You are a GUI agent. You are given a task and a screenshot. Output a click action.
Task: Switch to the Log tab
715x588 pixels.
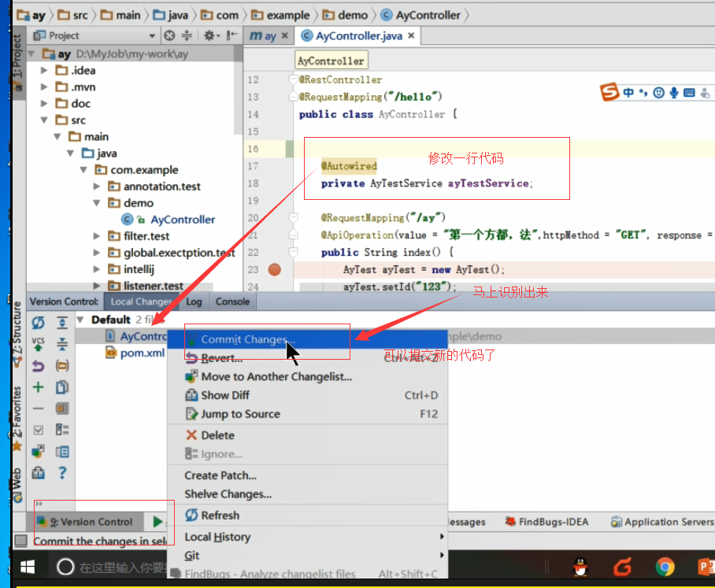194,301
